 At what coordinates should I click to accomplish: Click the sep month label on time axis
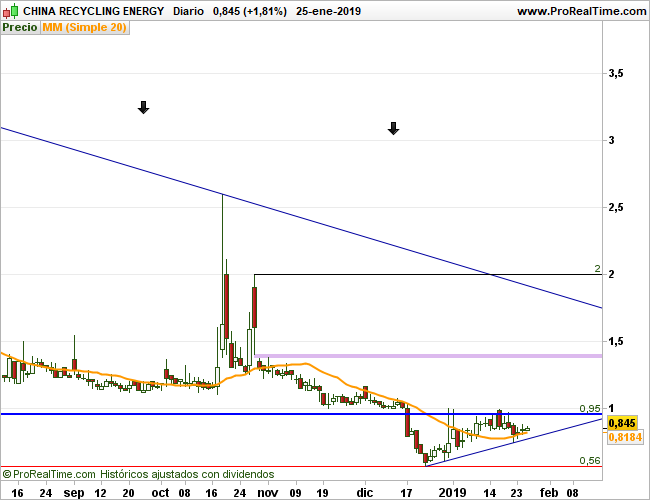tap(74, 493)
